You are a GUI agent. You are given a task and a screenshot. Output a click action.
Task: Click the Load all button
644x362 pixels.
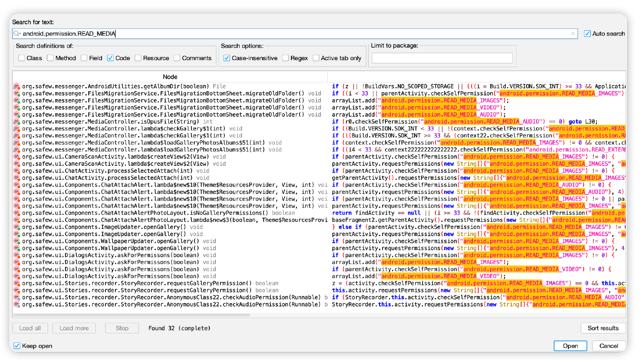click(x=30, y=328)
